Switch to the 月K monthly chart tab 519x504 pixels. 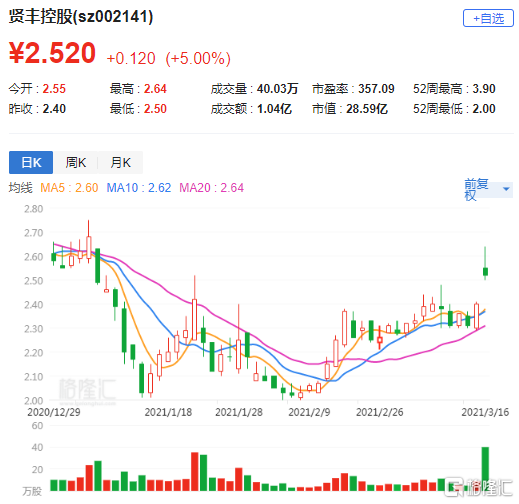pyautogui.click(x=120, y=162)
